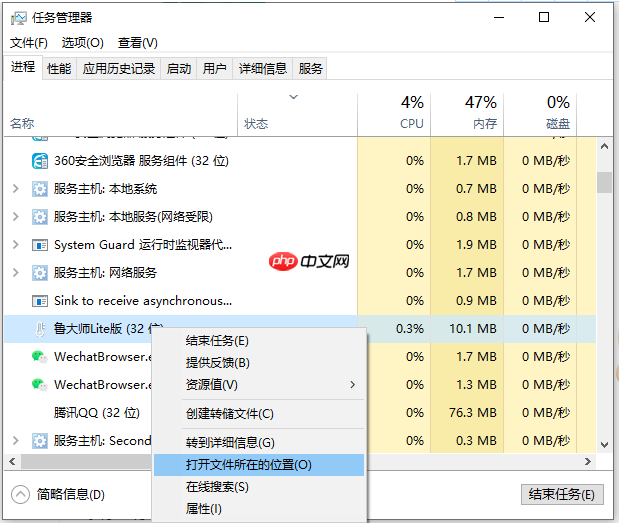
Task: Click the 鲁大师Lite版 thermometer icon
Action: [x=39, y=329]
